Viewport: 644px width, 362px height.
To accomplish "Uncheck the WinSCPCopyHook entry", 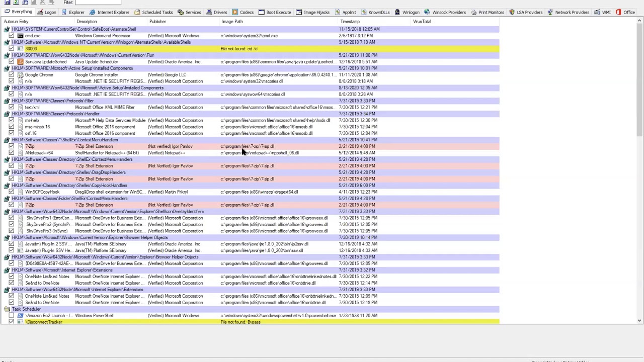I will click(12, 192).
